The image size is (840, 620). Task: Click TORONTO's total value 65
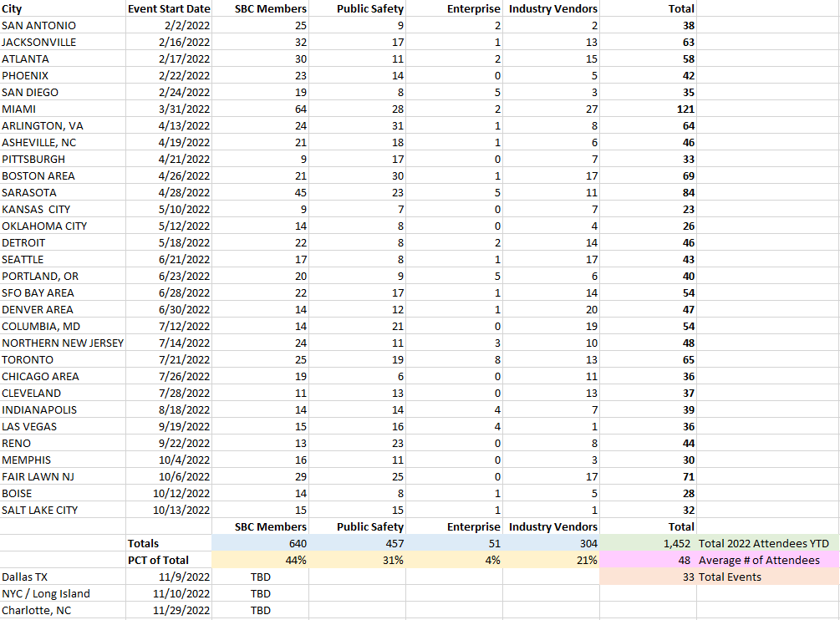coord(648,359)
